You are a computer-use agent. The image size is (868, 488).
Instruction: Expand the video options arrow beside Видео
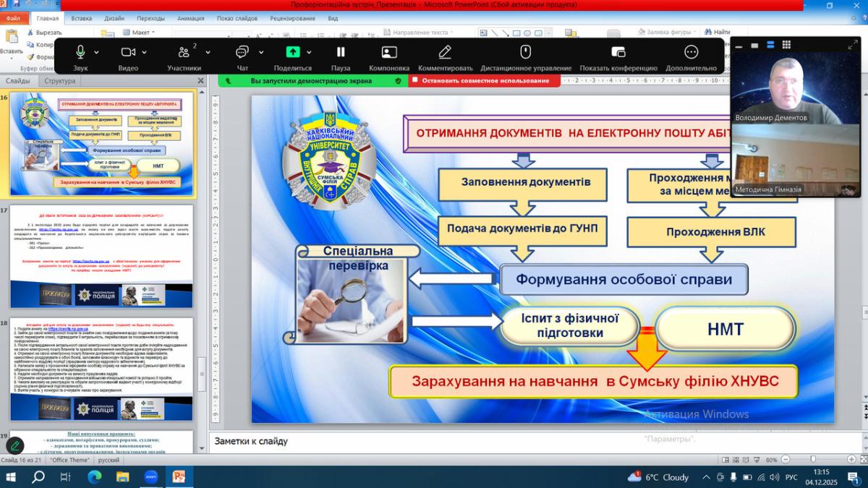coord(145,52)
